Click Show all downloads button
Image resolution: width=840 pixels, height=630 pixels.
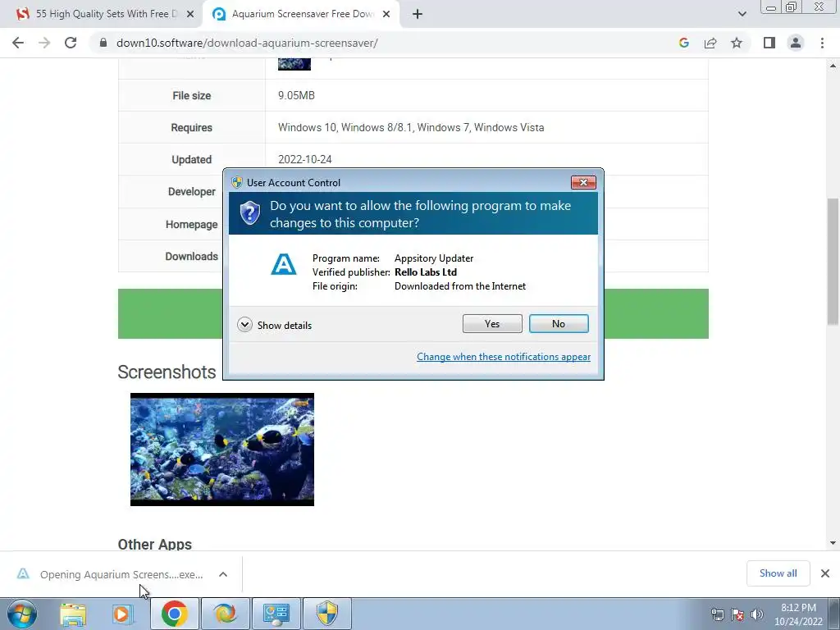778,573
